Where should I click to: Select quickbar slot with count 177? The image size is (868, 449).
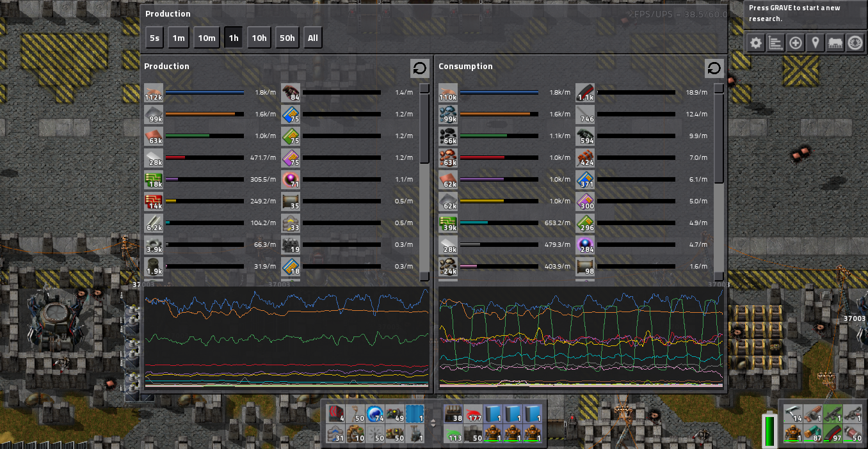click(x=474, y=414)
